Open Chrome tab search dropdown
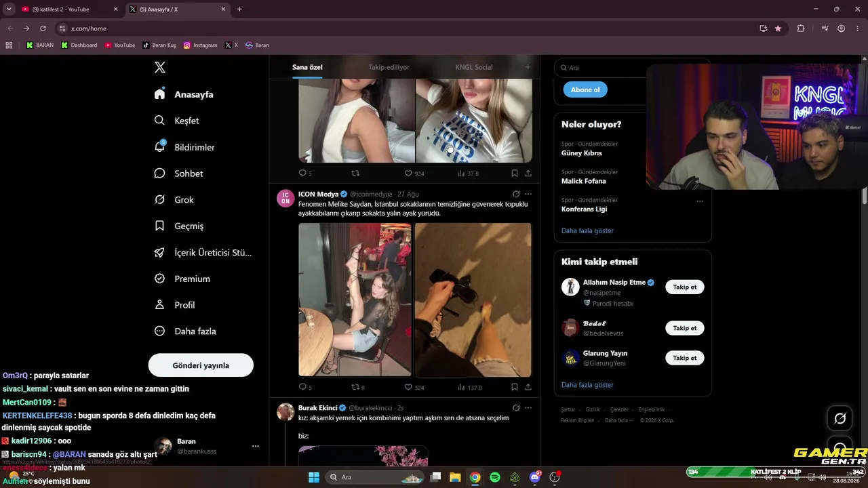868x488 pixels. pos(9,9)
